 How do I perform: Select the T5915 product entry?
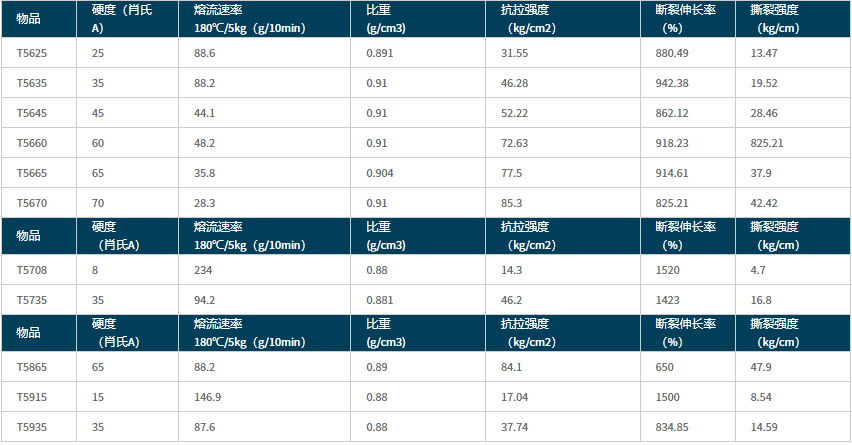[x=32, y=397]
